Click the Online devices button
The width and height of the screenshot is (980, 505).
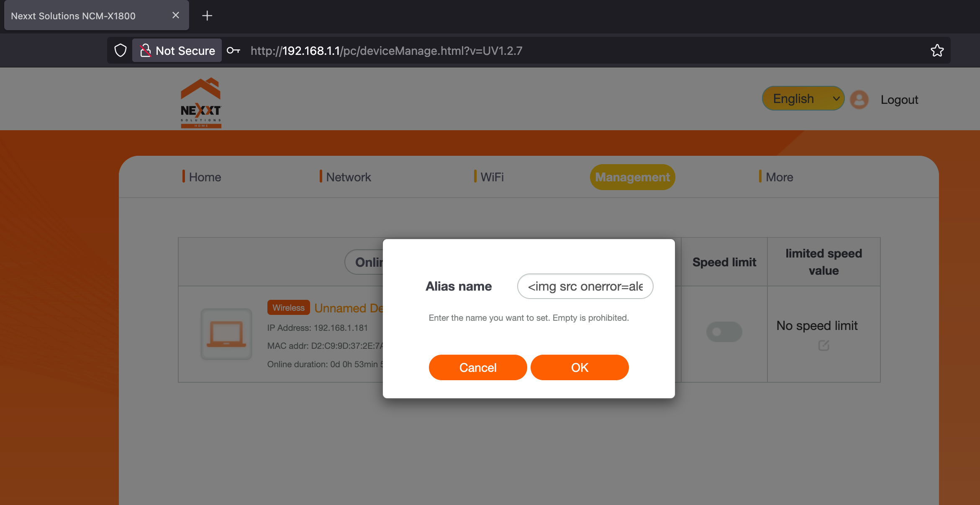pyautogui.click(x=364, y=262)
